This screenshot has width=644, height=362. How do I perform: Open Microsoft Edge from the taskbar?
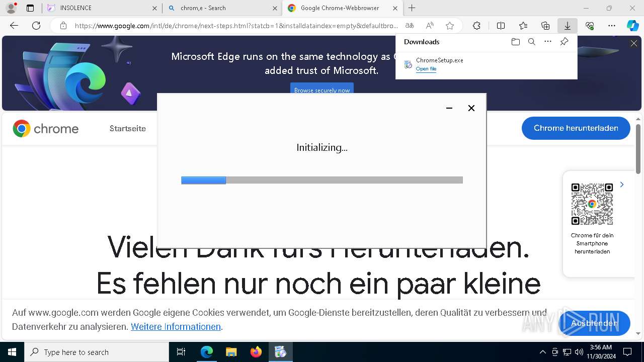click(207, 352)
